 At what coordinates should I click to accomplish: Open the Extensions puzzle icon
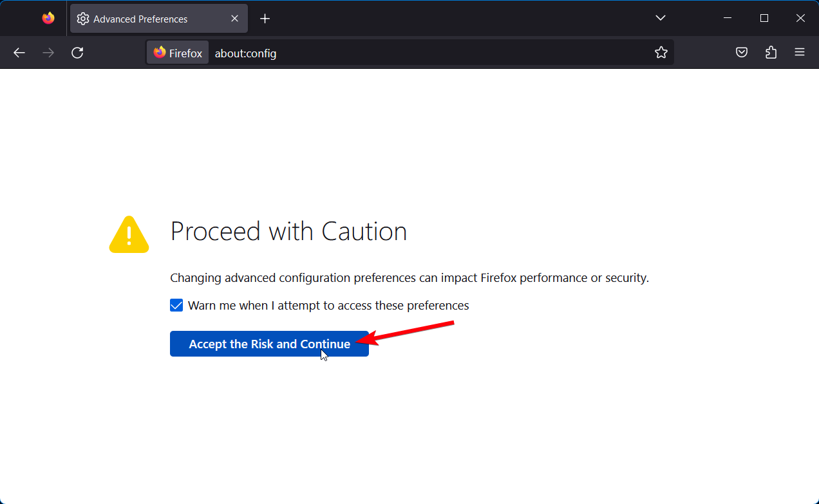click(771, 53)
